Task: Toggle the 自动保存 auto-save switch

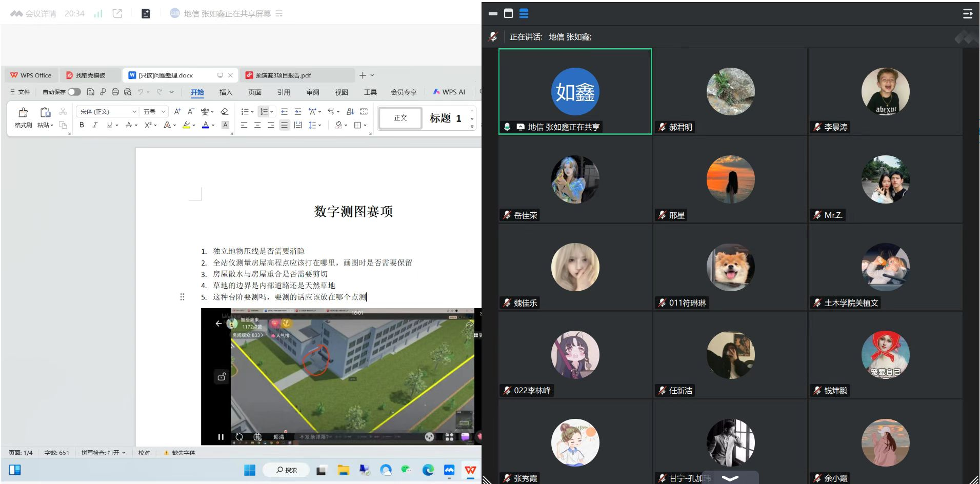Action: point(74,92)
